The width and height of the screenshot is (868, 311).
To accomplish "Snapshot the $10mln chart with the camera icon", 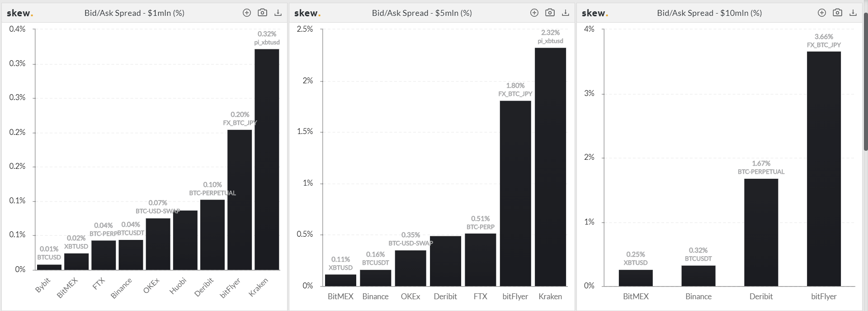I will [837, 13].
